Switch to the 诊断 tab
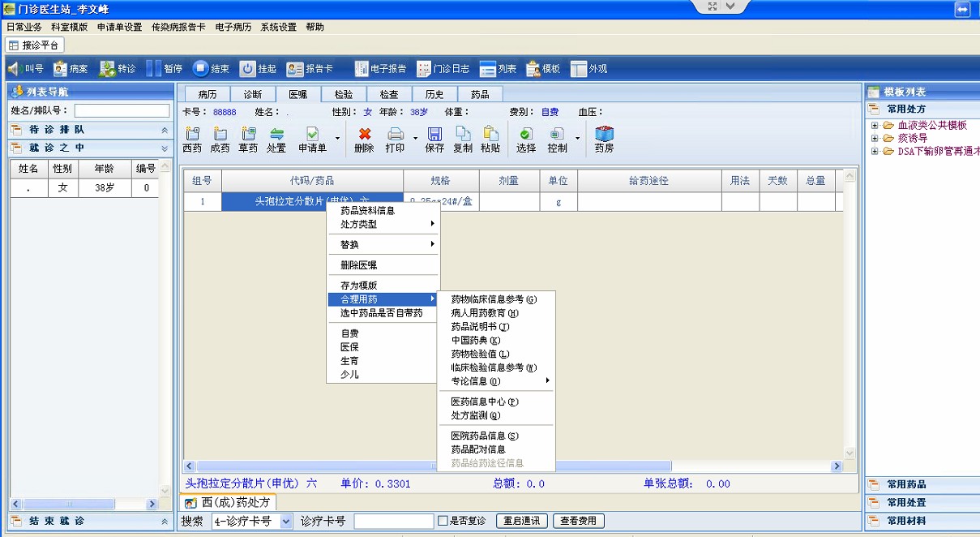Image resolution: width=980 pixels, height=537 pixels. tap(253, 94)
